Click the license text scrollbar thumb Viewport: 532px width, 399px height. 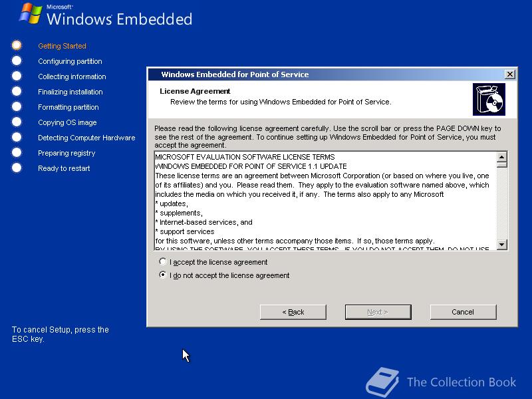[x=502, y=164]
